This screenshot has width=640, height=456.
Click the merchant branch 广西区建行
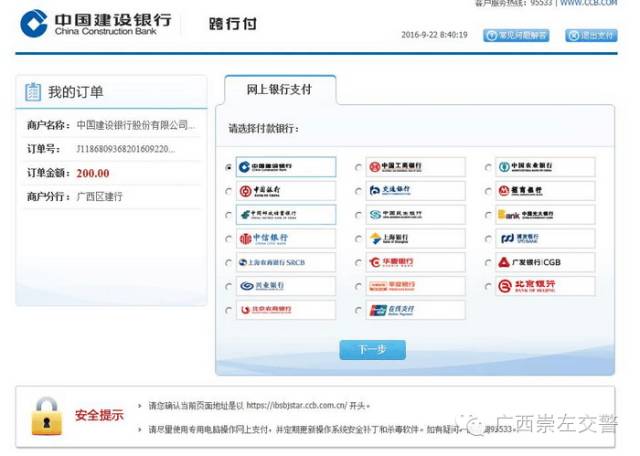pyautogui.click(x=99, y=197)
